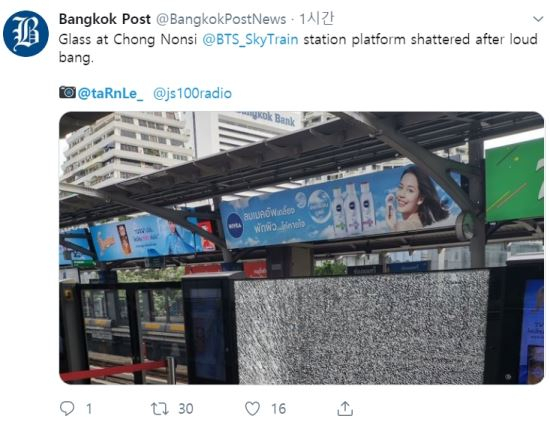Open the @js100radio mention
550x422 pixels.
192,93
